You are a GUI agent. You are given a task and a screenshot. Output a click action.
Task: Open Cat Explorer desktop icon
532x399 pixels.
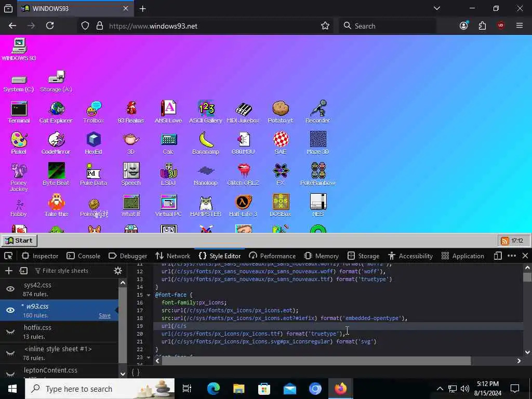(x=56, y=112)
